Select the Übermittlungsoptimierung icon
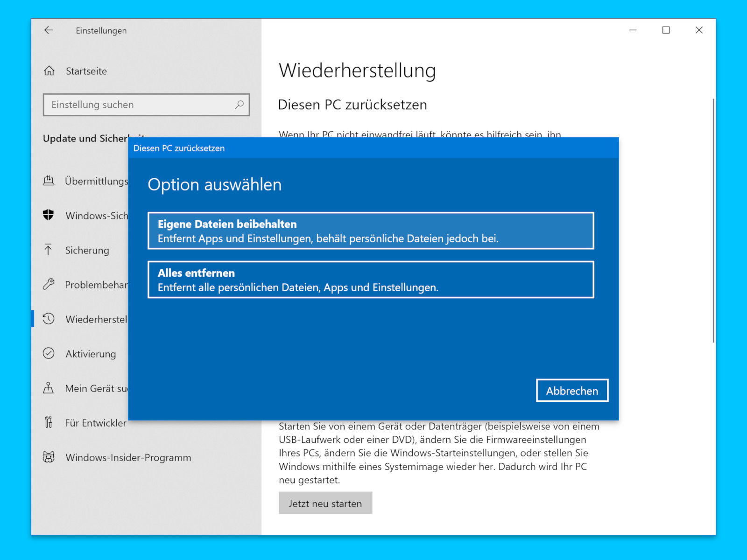 coord(49,181)
